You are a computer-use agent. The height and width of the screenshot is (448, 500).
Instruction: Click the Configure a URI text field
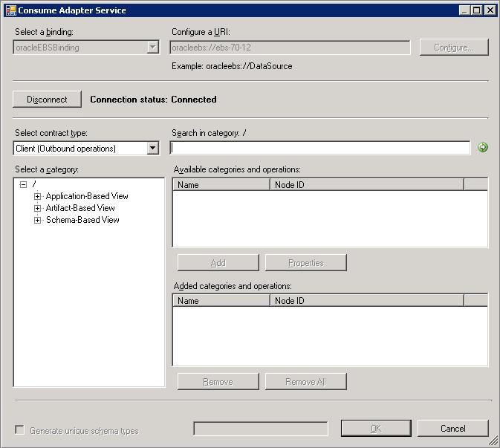(290, 48)
